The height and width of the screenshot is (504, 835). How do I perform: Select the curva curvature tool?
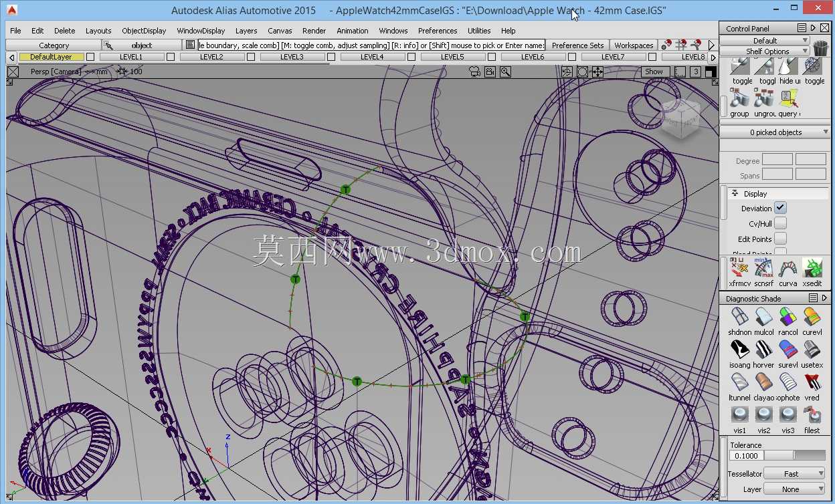click(x=788, y=268)
